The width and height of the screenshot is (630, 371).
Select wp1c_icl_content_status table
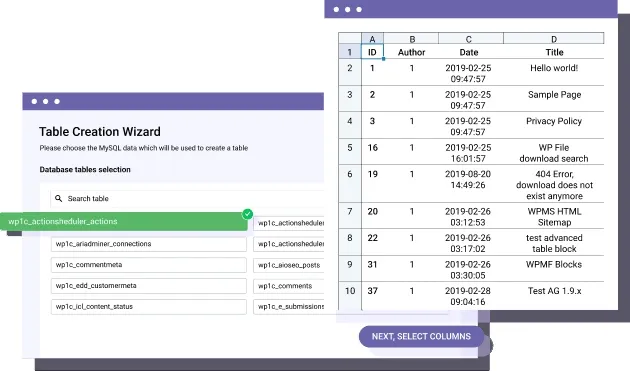pos(149,307)
